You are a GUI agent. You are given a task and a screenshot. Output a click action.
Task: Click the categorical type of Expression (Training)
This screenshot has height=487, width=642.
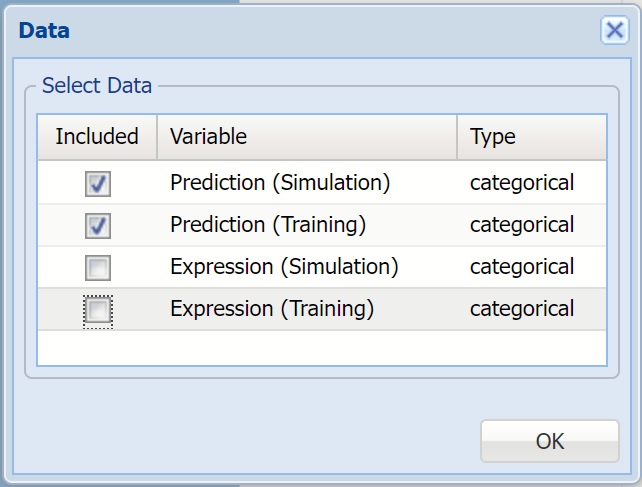tap(522, 309)
